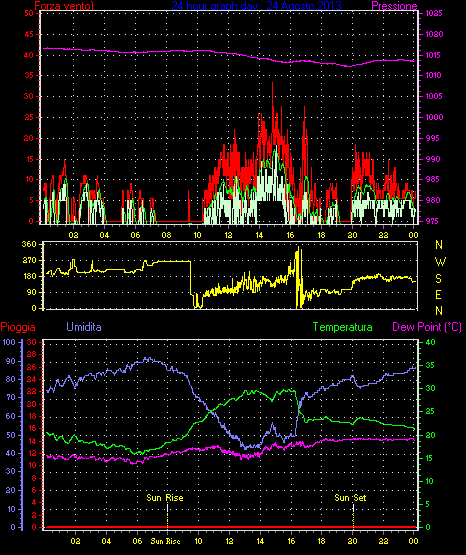
Task: Click the green 25 on the temperature axis
Action: (x=430, y=412)
